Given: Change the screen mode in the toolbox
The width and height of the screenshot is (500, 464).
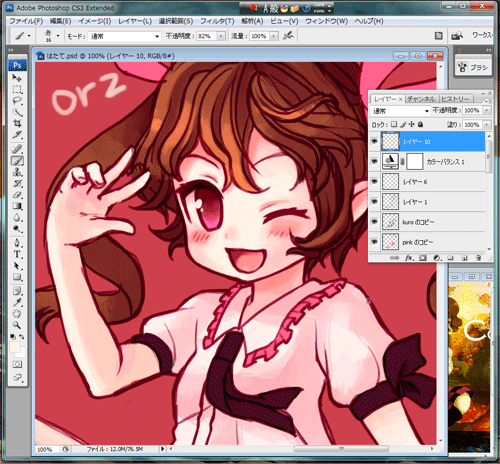Looking at the screenshot, I should (17, 378).
